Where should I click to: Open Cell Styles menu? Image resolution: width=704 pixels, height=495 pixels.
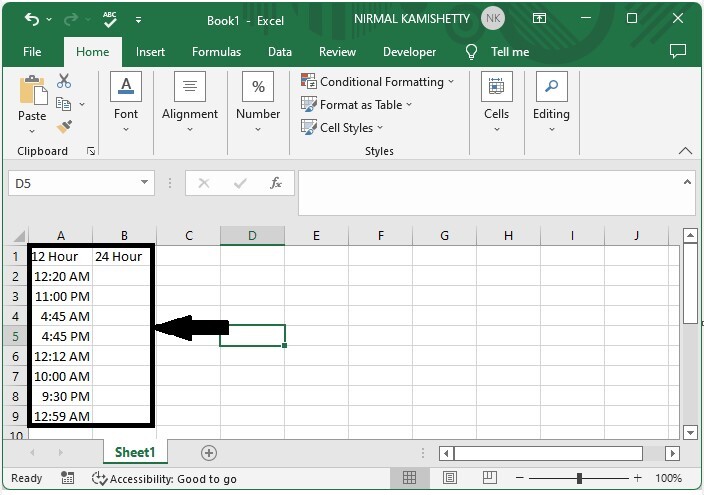click(x=342, y=128)
